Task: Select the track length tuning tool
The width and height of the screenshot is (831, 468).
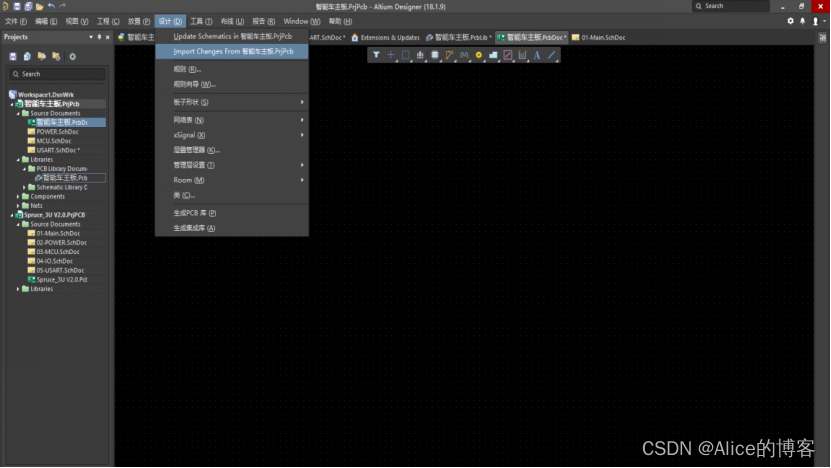Action: [x=464, y=55]
